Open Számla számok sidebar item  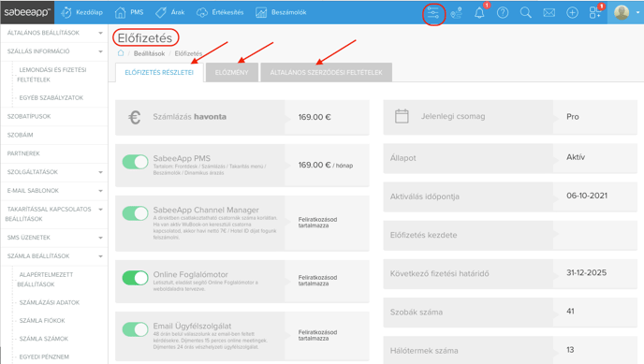44,339
